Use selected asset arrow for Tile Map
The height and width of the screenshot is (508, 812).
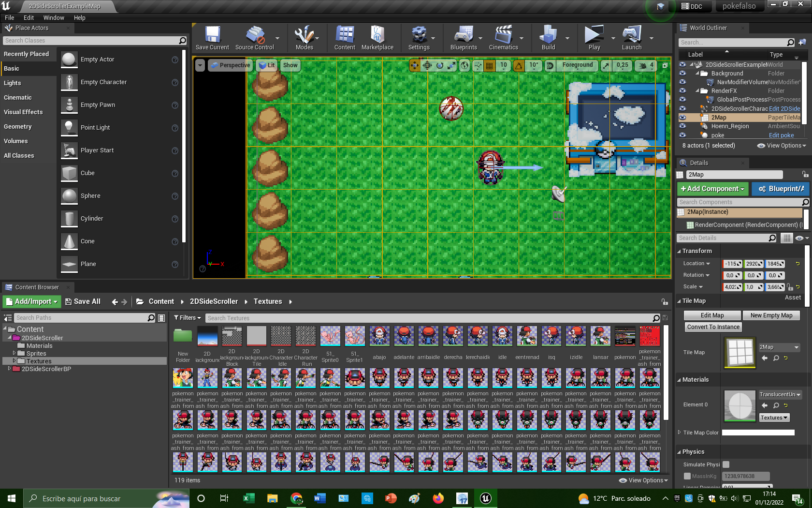click(765, 358)
